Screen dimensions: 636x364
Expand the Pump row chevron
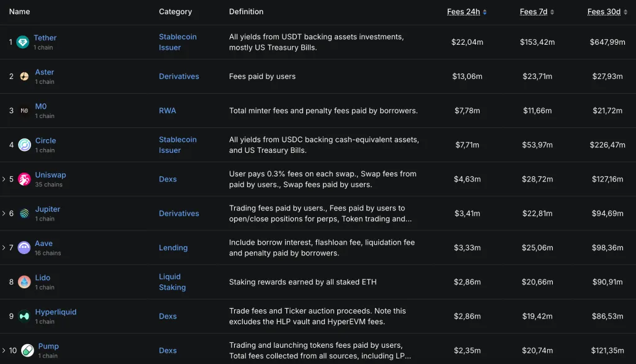4,350
